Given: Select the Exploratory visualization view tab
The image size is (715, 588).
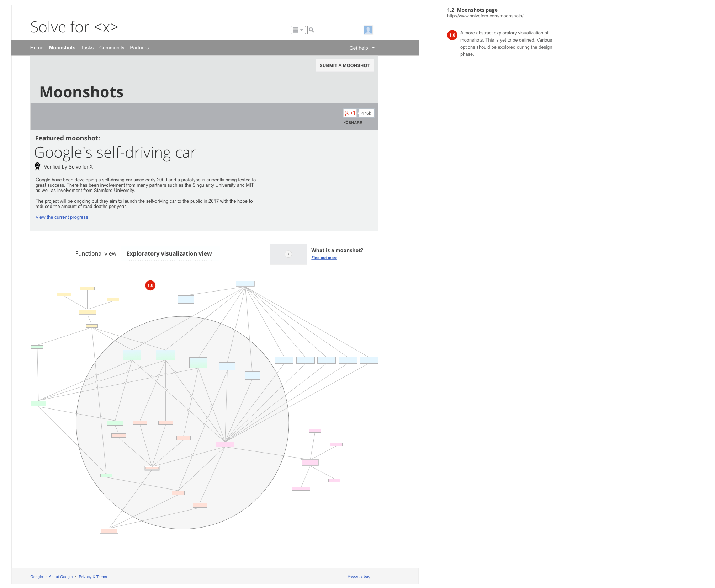Looking at the screenshot, I should [x=169, y=254].
